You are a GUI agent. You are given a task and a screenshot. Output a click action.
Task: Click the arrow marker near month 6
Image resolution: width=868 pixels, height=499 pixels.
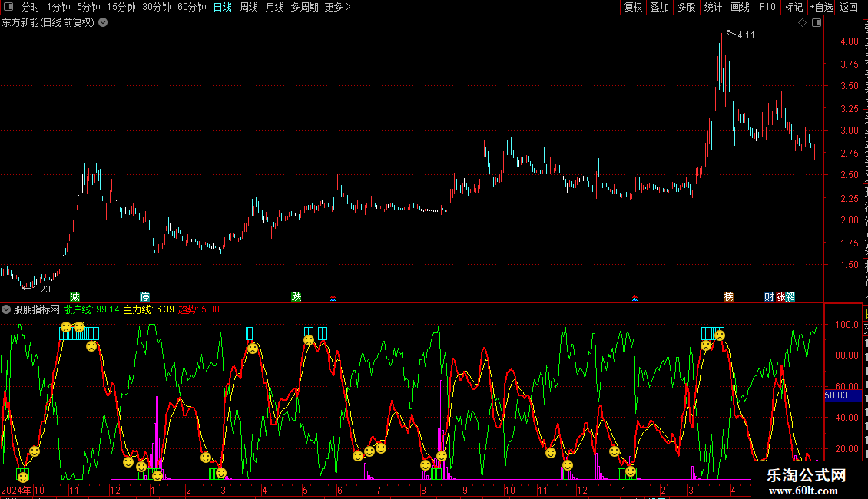click(x=333, y=298)
